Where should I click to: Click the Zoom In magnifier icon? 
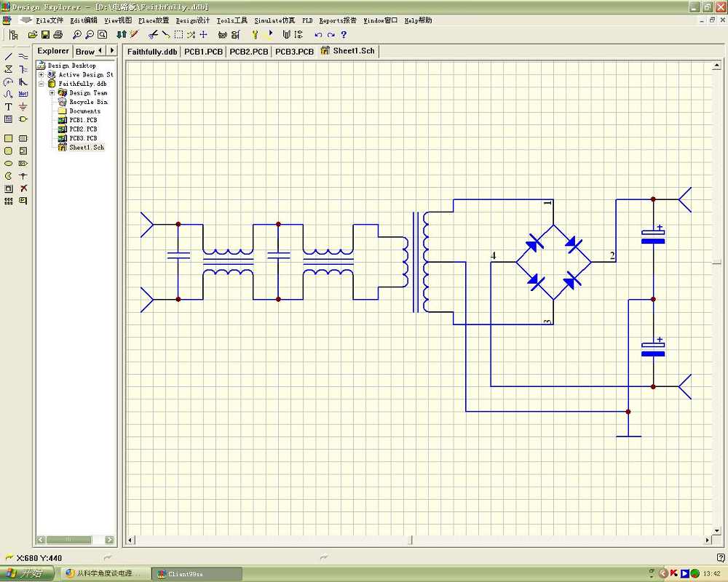point(76,35)
